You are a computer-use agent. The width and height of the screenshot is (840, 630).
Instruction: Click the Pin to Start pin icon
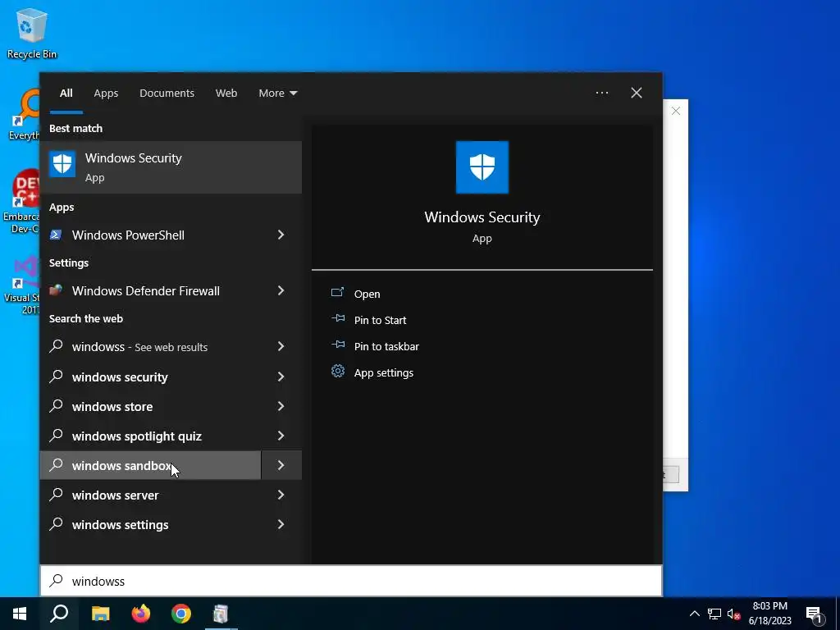tap(337, 319)
